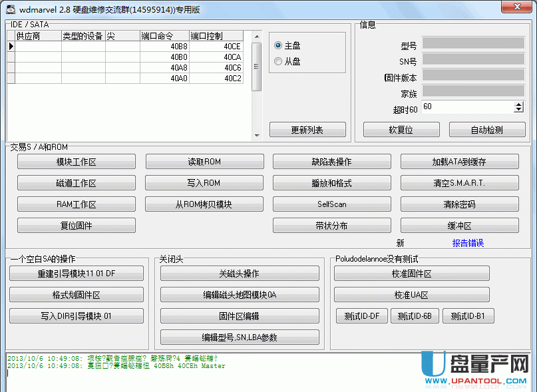Increase the 超时60 value with up arrow
Image resolution: width=537 pixels, height=392 pixels.
(518, 104)
